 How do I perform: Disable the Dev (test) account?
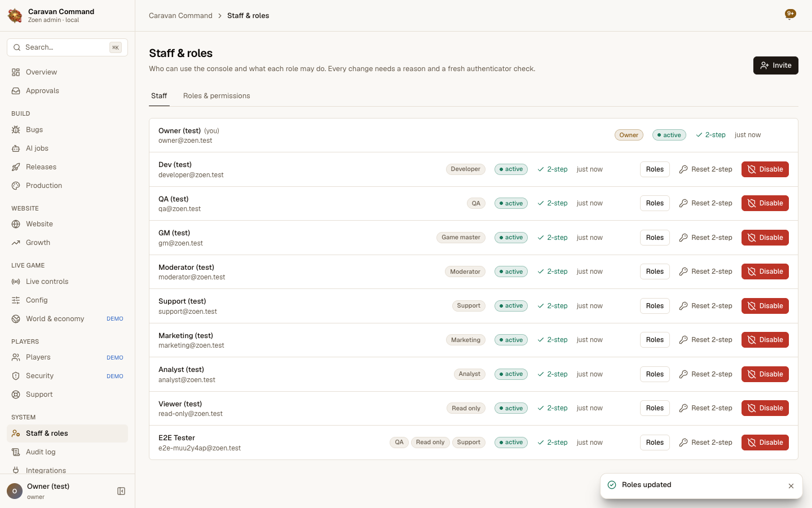coord(765,169)
